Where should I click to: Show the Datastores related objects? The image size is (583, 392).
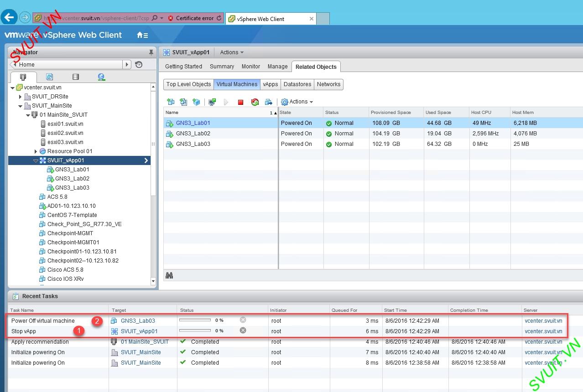coord(297,84)
